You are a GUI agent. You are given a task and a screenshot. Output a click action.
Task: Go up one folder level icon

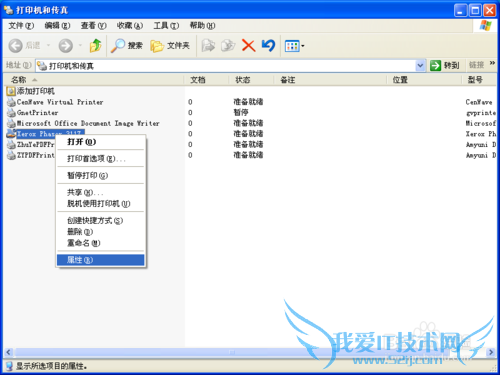point(96,46)
